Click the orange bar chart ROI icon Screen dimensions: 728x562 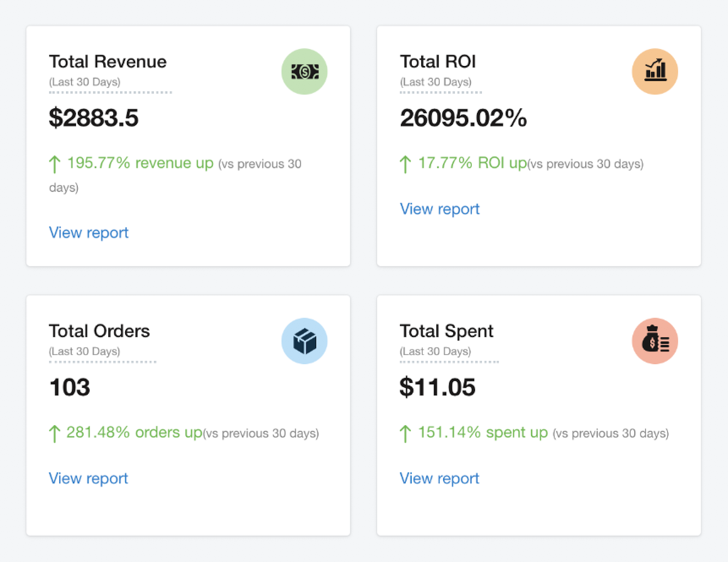[655, 71]
